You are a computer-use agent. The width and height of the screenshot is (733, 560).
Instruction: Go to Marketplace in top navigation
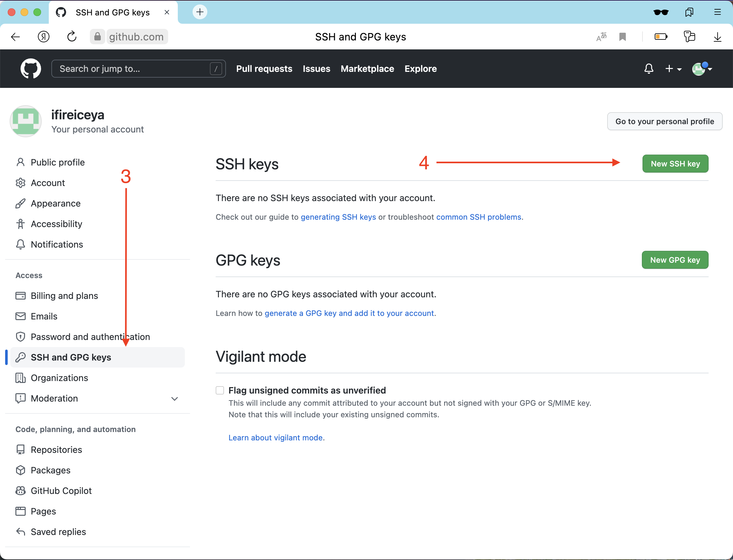pyautogui.click(x=367, y=69)
